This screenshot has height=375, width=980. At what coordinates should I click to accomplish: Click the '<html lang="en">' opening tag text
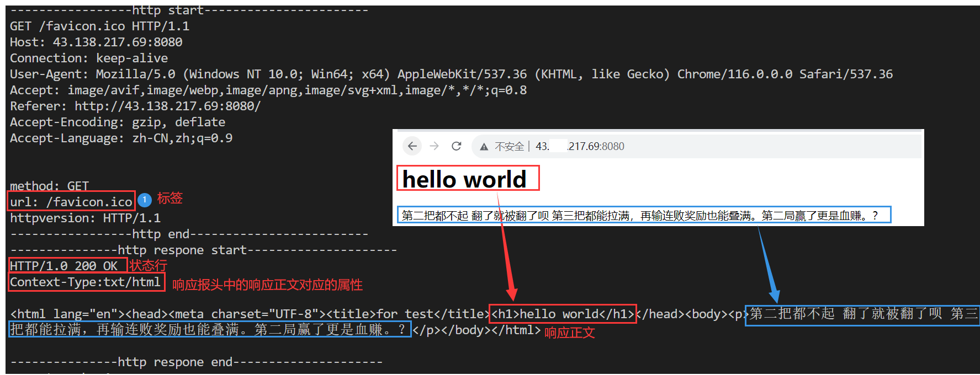coord(67,314)
